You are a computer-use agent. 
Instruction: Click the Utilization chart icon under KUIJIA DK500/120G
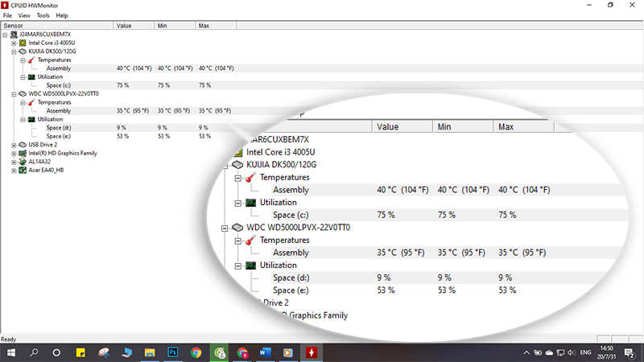pos(31,76)
